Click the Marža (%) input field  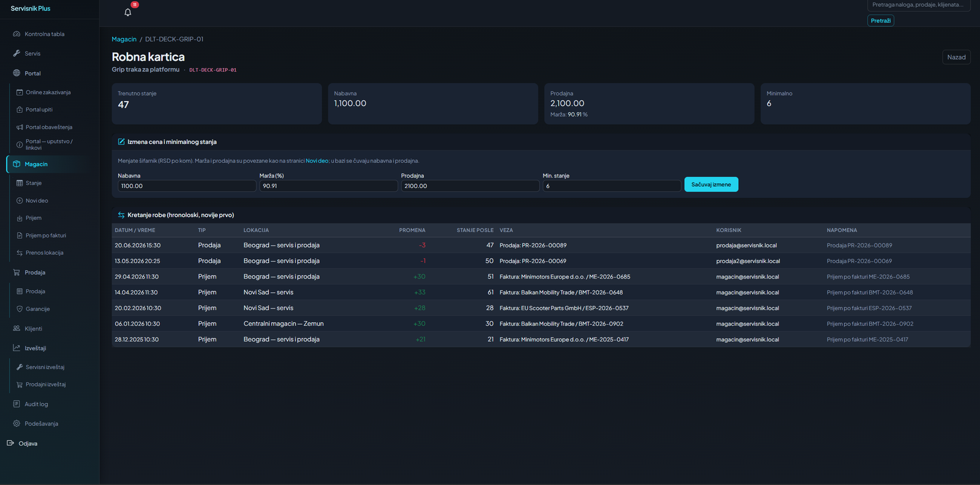tap(328, 186)
